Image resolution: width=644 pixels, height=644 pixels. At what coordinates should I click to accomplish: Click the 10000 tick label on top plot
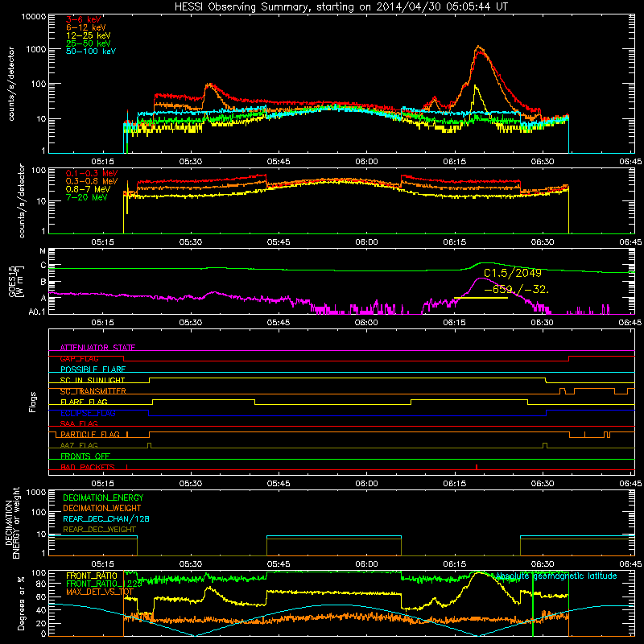(33, 16)
